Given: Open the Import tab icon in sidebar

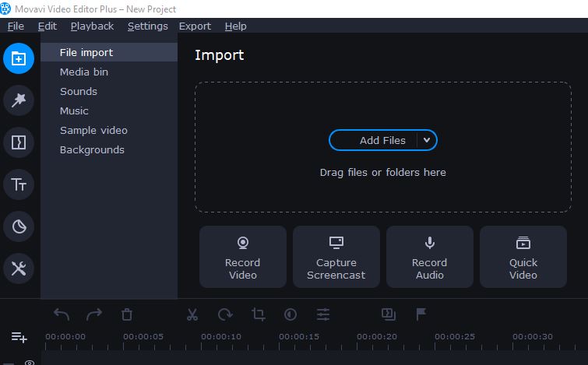Looking at the screenshot, I should click(19, 58).
